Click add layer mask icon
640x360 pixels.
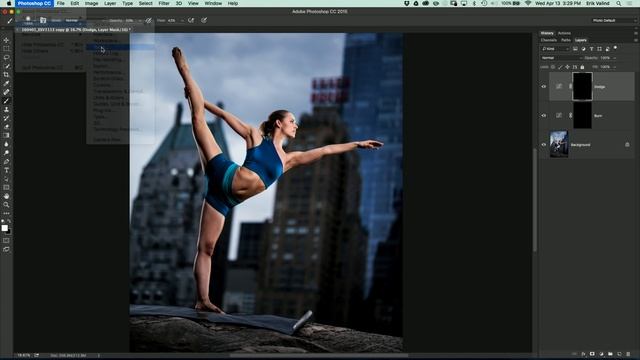592,354
